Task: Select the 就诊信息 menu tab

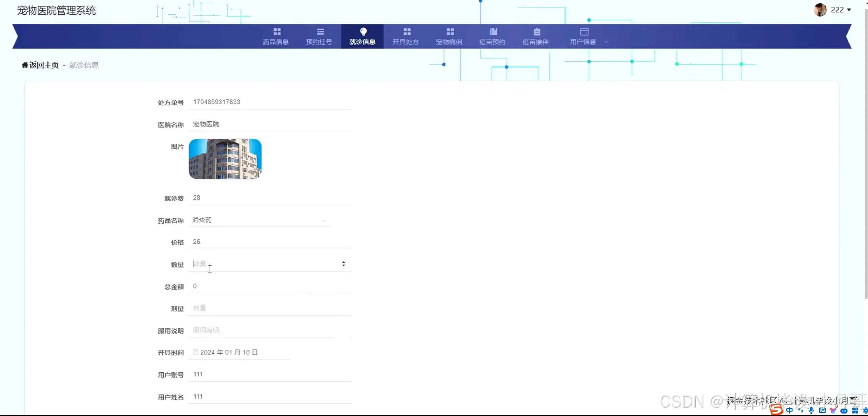Action: [362, 36]
